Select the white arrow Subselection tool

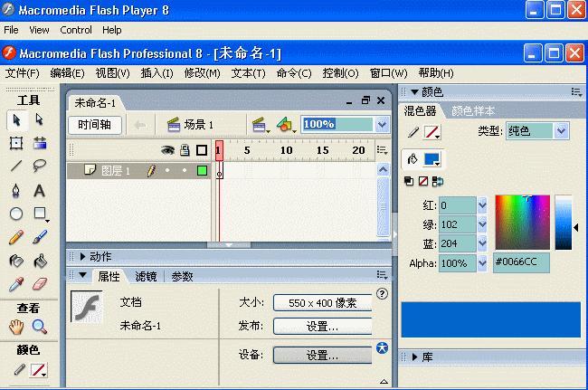40,120
